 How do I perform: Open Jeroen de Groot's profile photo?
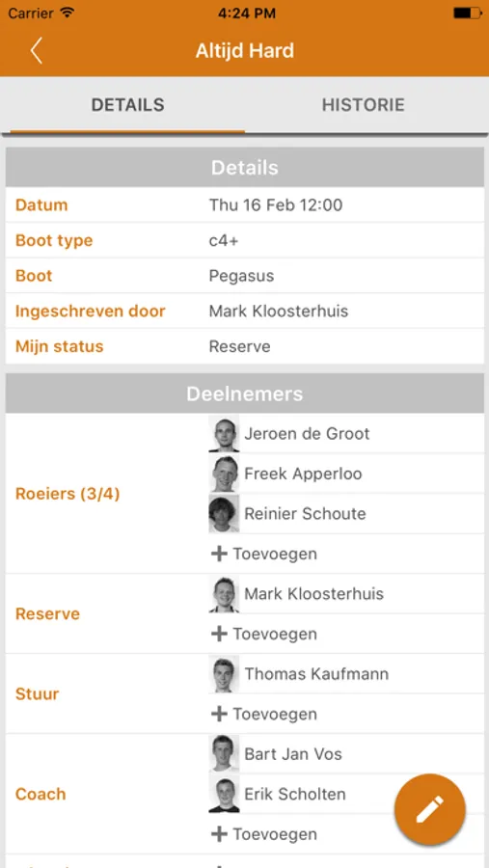pos(224,433)
